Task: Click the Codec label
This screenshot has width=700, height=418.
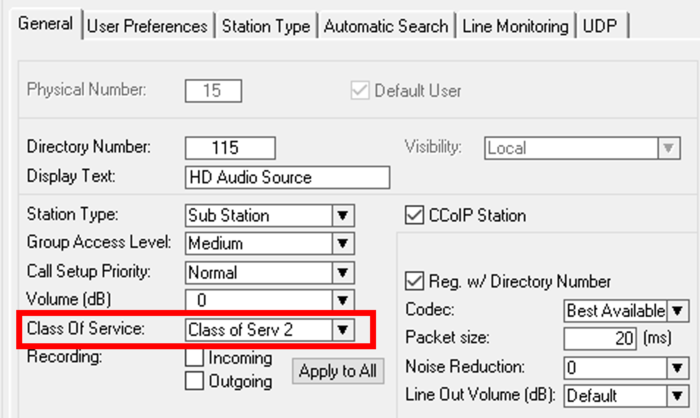Action: (429, 309)
